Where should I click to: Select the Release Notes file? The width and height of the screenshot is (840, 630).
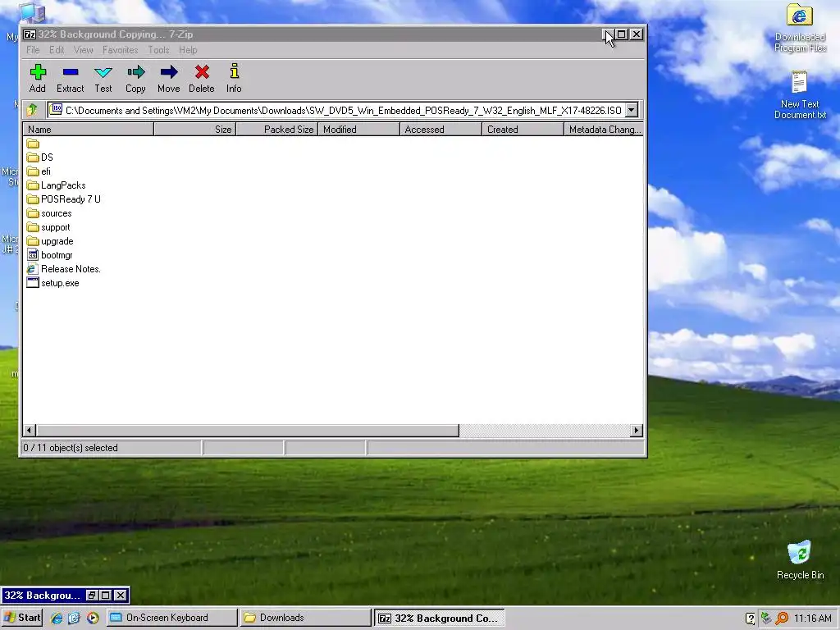64,268
